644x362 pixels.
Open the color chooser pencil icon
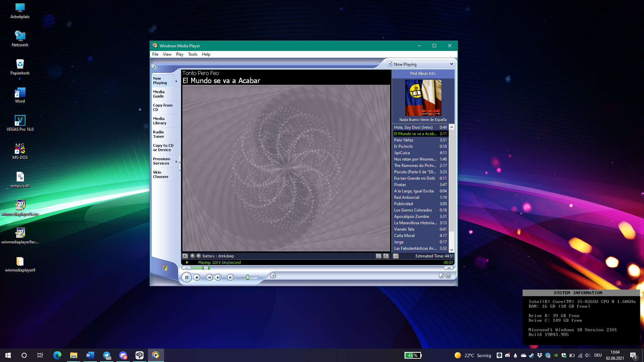coord(441,276)
